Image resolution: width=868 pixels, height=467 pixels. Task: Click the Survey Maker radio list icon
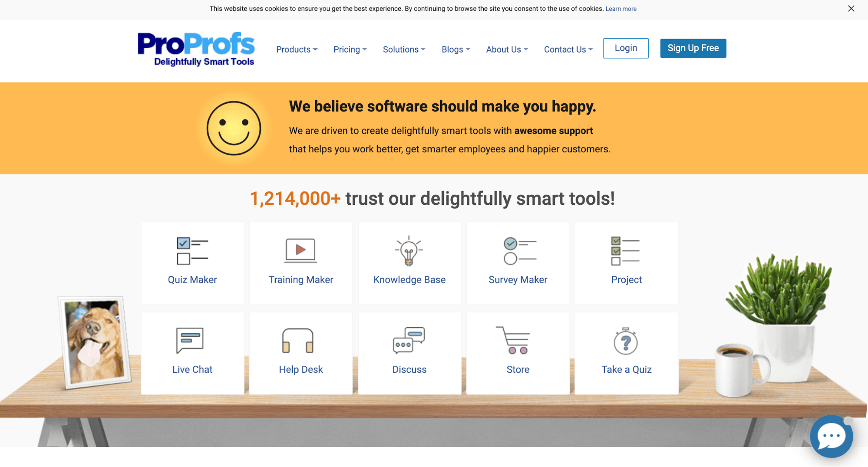[x=520, y=251]
